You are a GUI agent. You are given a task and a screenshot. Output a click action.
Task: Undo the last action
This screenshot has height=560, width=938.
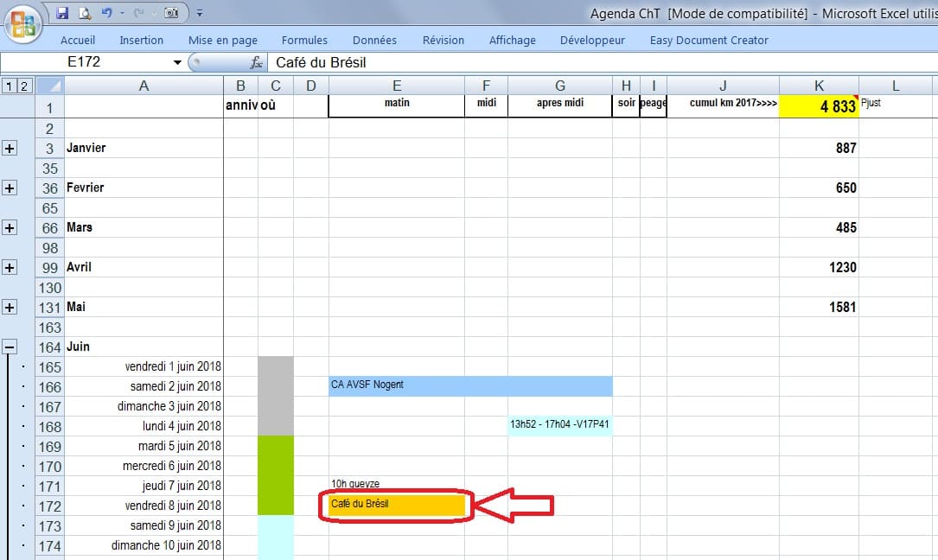[x=106, y=13]
